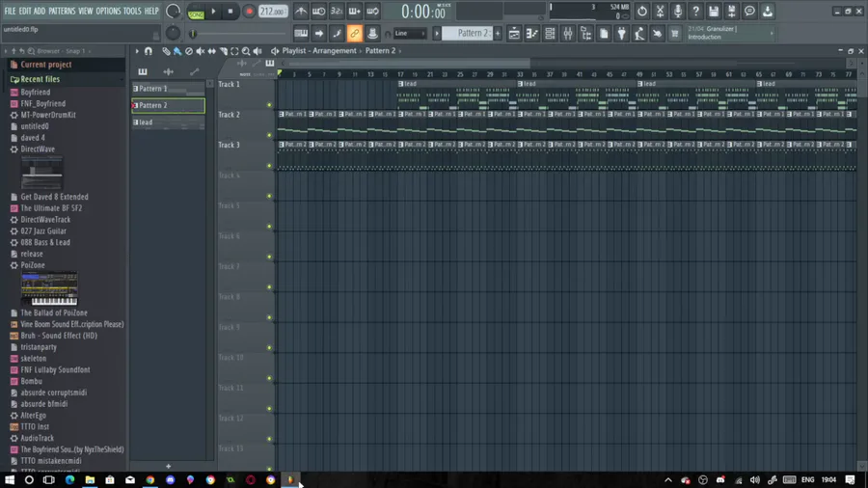This screenshot has height=488, width=868.
Task: Adjust the main pitch knob
Action: tap(173, 33)
